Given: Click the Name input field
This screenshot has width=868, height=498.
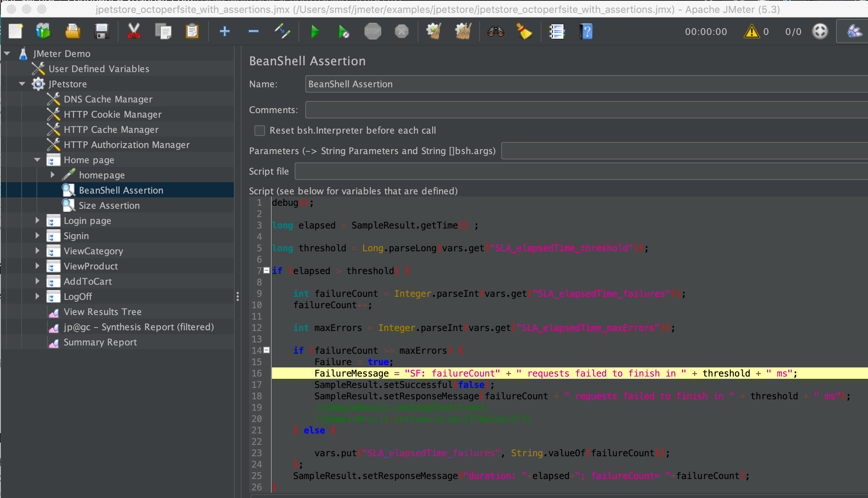Looking at the screenshot, I should tap(586, 84).
